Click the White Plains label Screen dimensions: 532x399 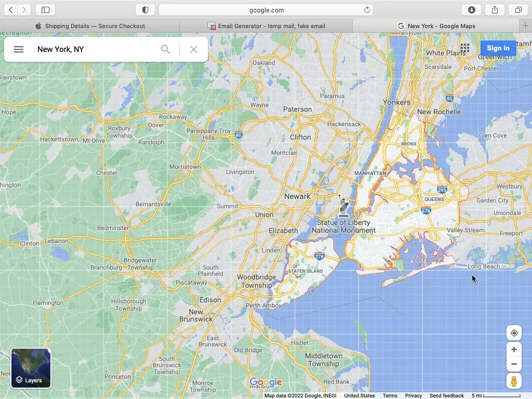(x=445, y=53)
